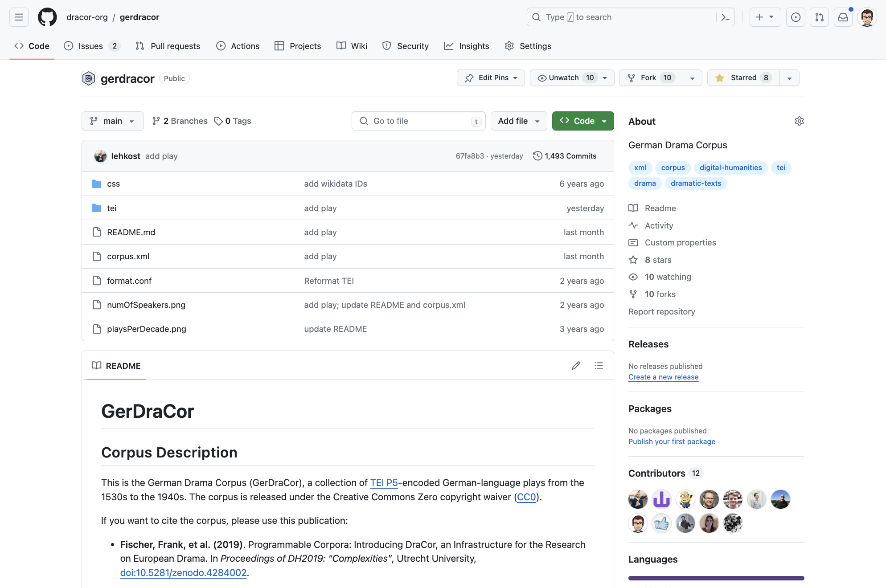Open the command palette icon

pyautogui.click(x=725, y=17)
